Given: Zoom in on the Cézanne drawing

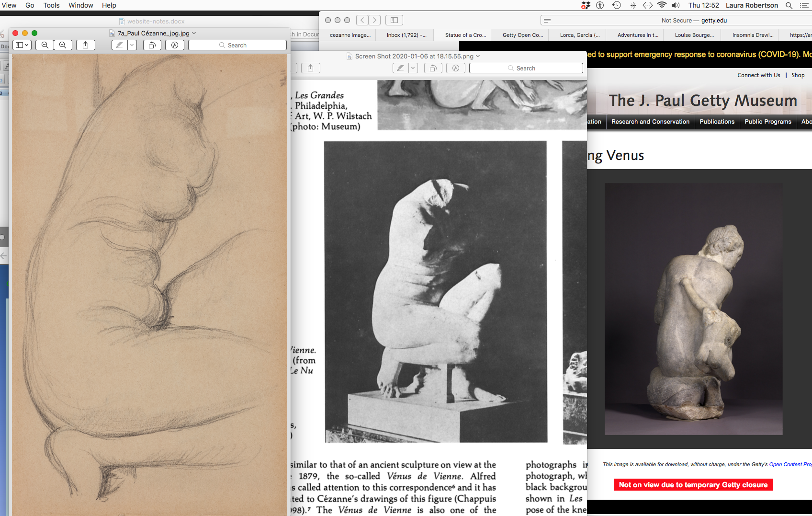Looking at the screenshot, I should (63, 45).
